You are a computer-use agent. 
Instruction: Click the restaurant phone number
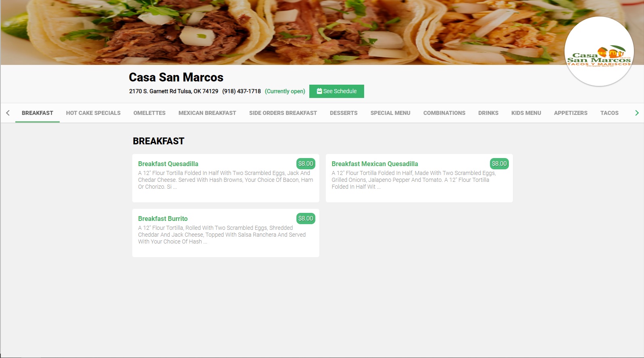pos(241,91)
